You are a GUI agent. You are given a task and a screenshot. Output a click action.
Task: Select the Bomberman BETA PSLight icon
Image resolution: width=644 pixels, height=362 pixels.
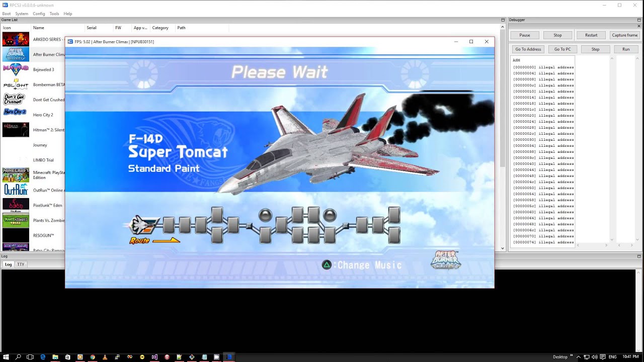click(16, 84)
